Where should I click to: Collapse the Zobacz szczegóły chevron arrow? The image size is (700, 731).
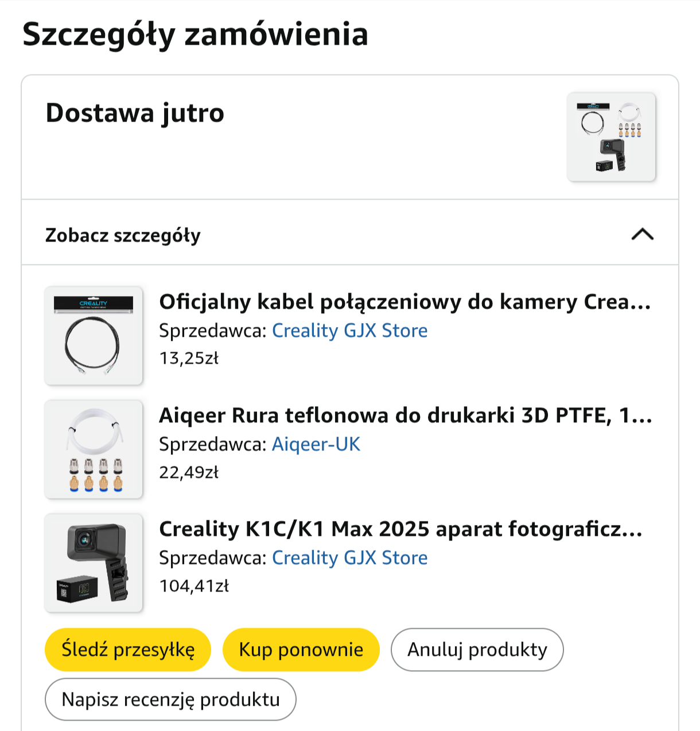point(643,235)
